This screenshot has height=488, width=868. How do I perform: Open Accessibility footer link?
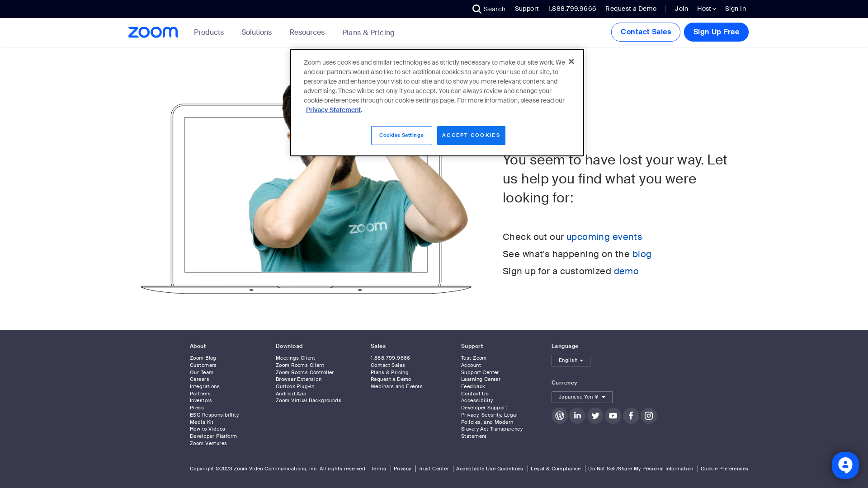click(477, 401)
